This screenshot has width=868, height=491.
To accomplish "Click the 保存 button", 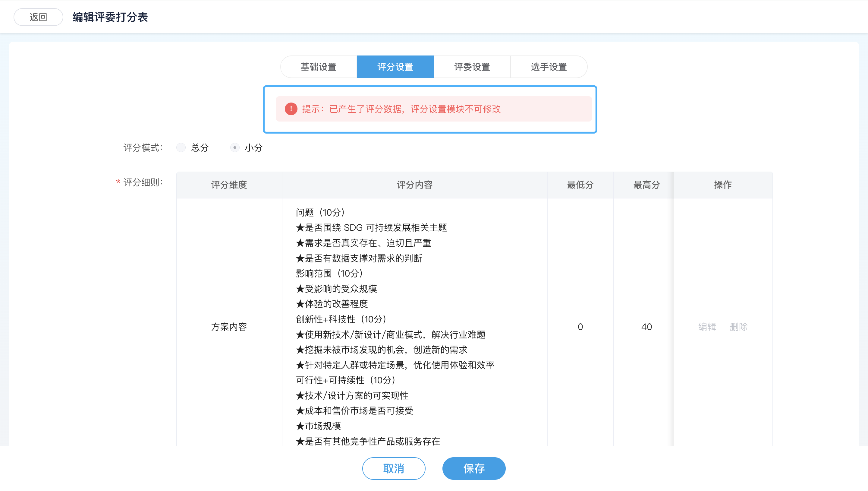I will [474, 468].
